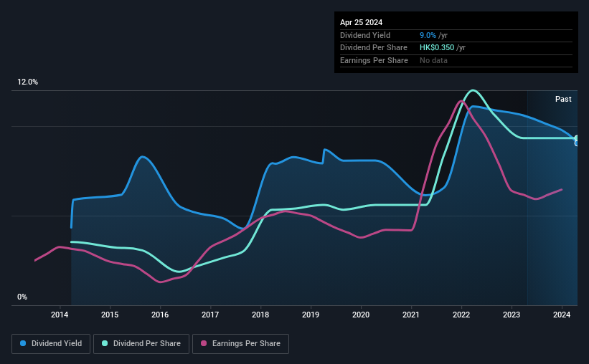Click the HK$0.350 Dividend Per Share value
Viewport: 589px width, 364px height.
437,48
